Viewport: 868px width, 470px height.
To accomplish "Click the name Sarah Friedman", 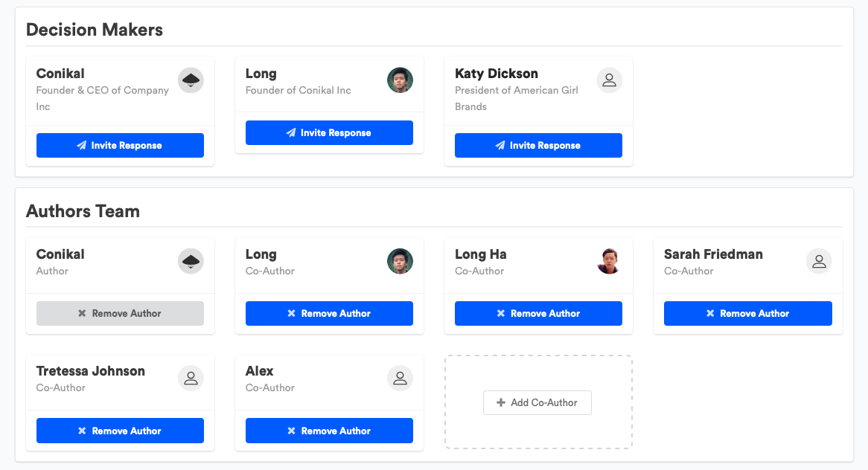I will point(714,254).
